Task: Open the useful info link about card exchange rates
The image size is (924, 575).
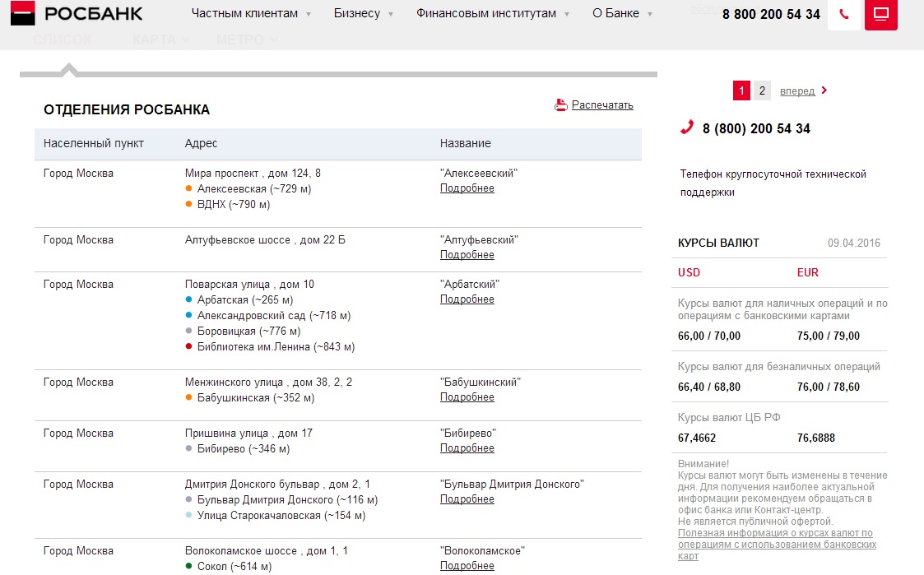Action: pyautogui.click(x=776, y=545)
